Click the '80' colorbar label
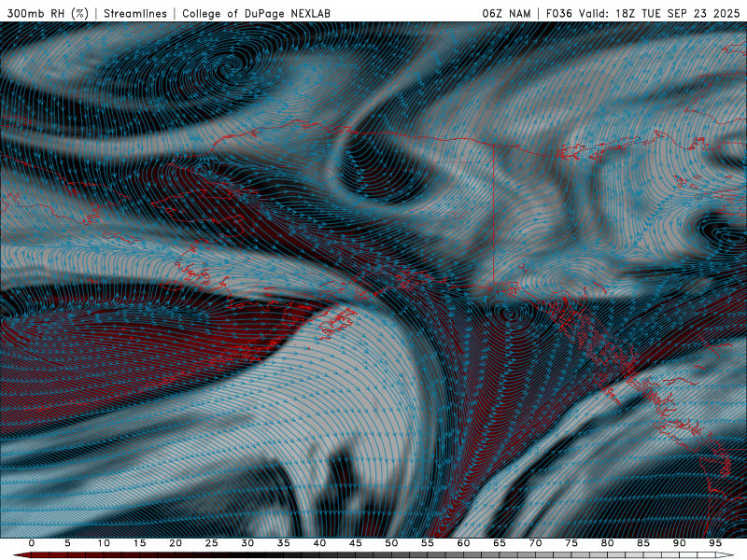 (x=608, y=543)
